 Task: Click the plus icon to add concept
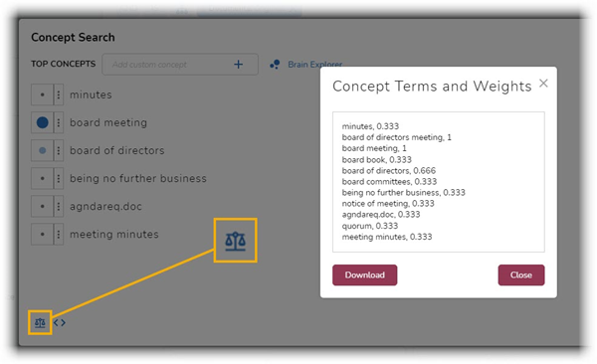point(239,65)
